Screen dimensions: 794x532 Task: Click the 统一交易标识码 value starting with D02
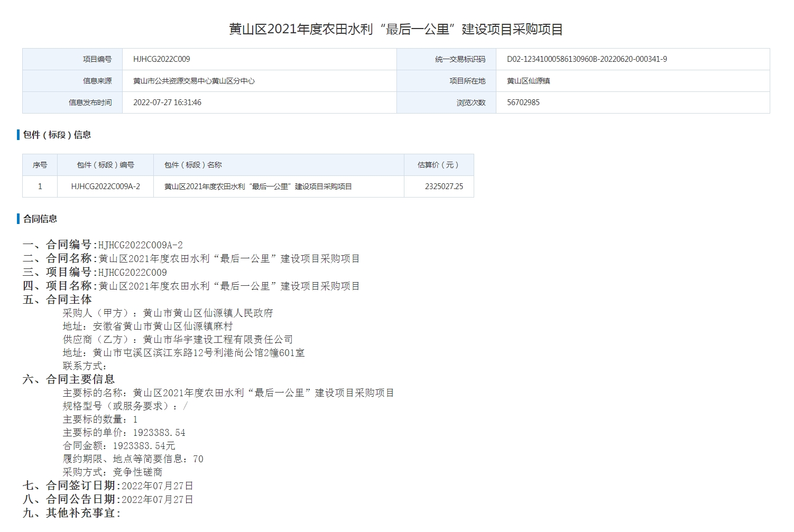pyautogui.click(x=586, y=59)
